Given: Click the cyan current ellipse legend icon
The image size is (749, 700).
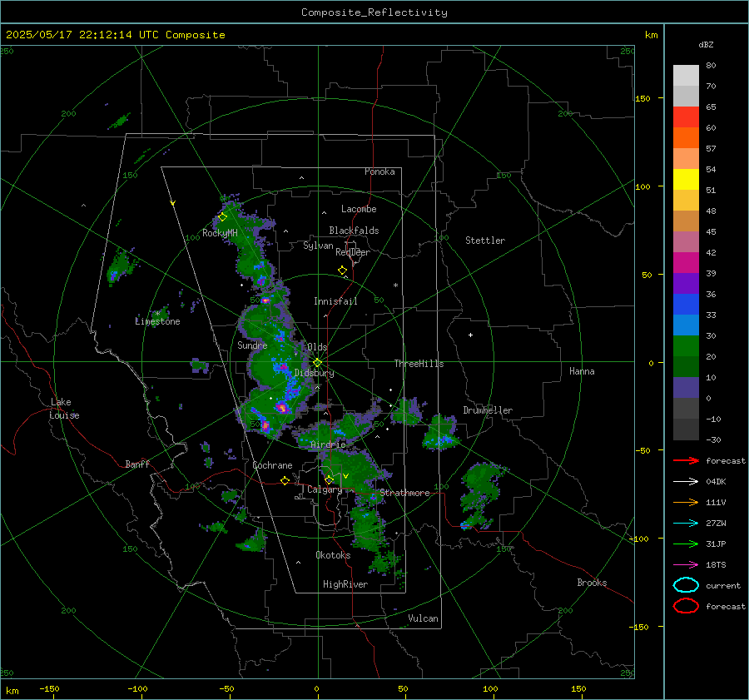Looking at the screenshot, I should pyautogui.click(x=686, y=585).
